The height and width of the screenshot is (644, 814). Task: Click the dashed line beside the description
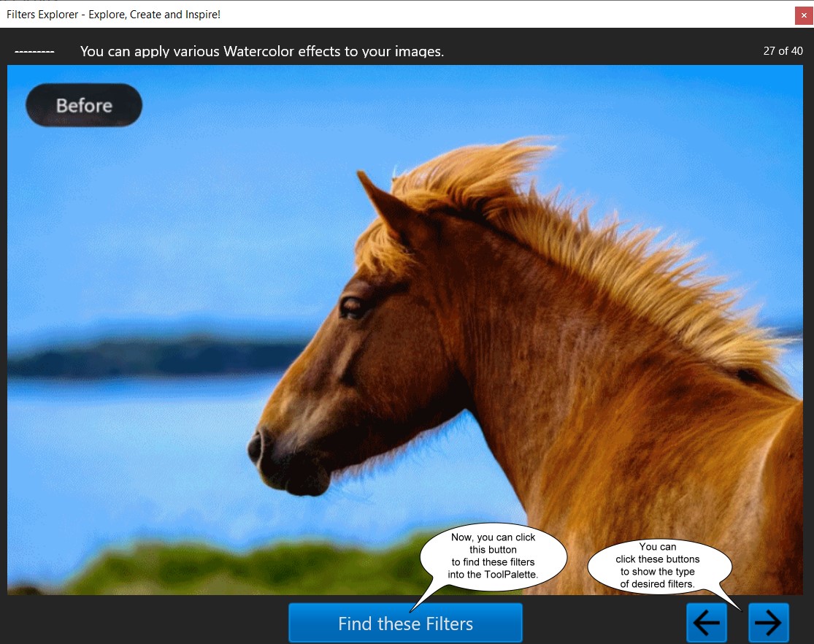pos(34,51)
